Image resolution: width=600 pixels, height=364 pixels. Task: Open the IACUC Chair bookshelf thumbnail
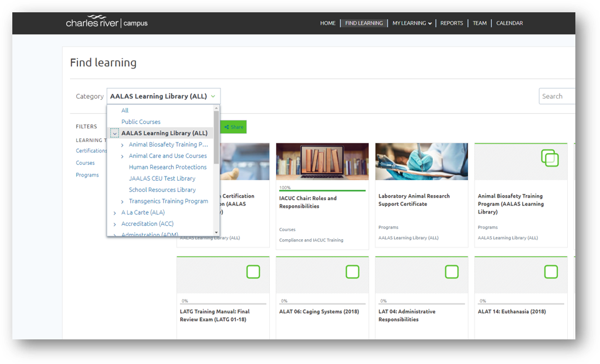(322, 161)
